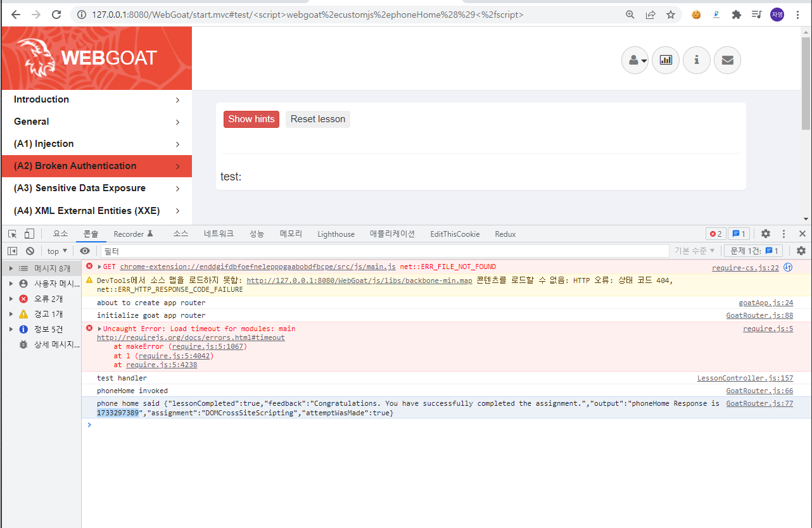Toggle console sidebar visibility
This screenshot has width=812, height=528.
point(12,251)
